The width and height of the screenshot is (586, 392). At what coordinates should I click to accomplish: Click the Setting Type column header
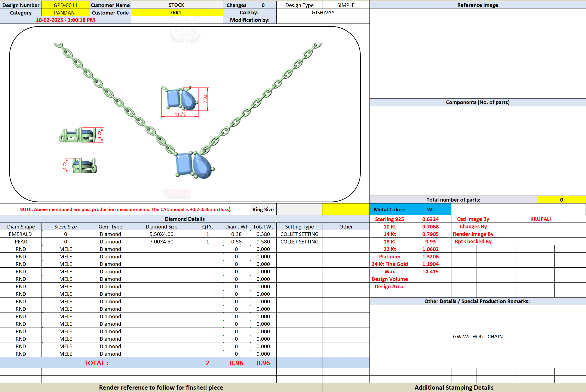coord(299,227)
